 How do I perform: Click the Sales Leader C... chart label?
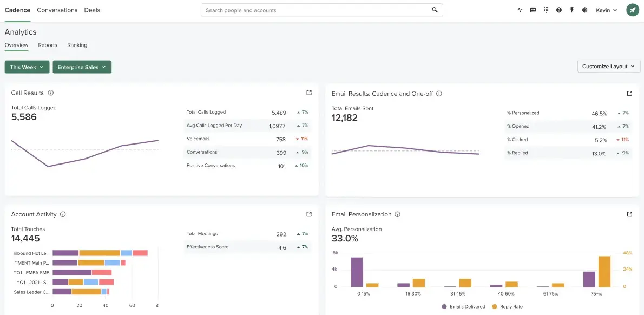click(x=31, y=292)
